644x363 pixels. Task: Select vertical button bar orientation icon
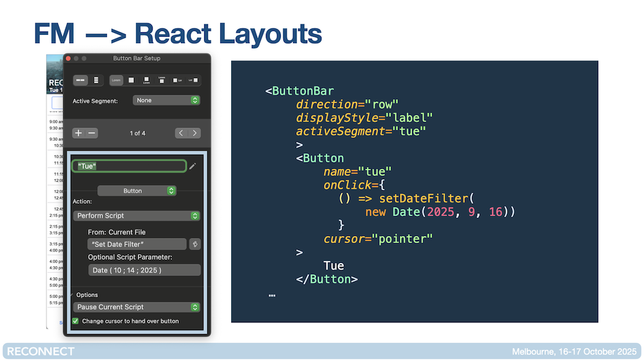(x=96, y=81)
